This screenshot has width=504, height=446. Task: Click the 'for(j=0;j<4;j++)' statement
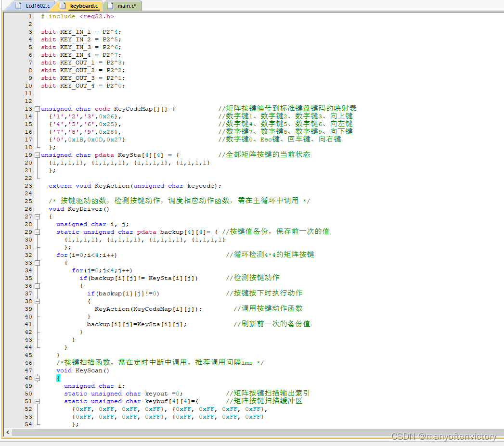pos(102,270)
